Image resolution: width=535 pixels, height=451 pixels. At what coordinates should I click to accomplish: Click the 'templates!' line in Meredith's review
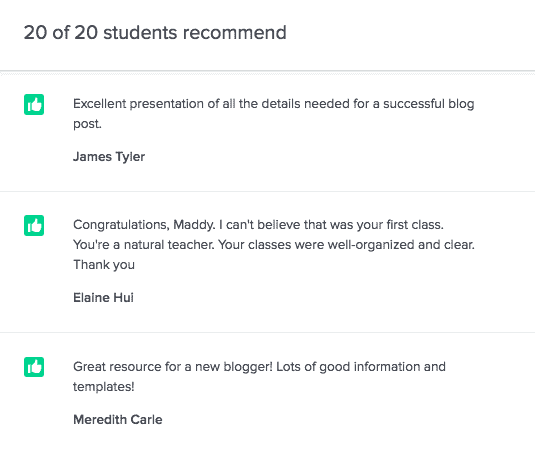click(104, 387)
